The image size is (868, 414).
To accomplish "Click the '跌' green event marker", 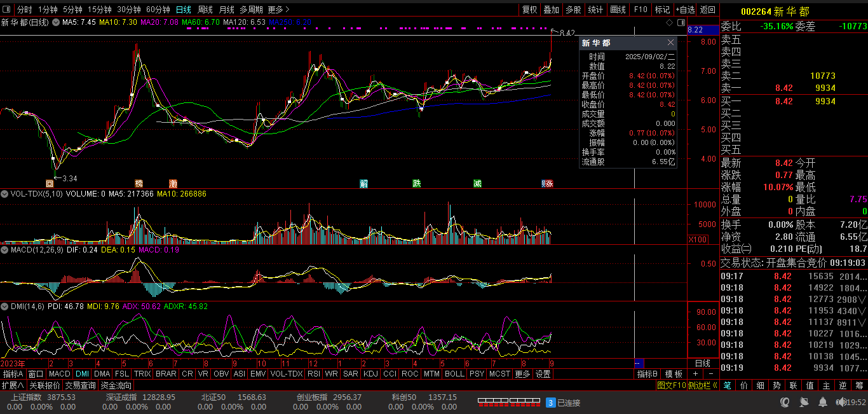I will [x=416, y=184].
